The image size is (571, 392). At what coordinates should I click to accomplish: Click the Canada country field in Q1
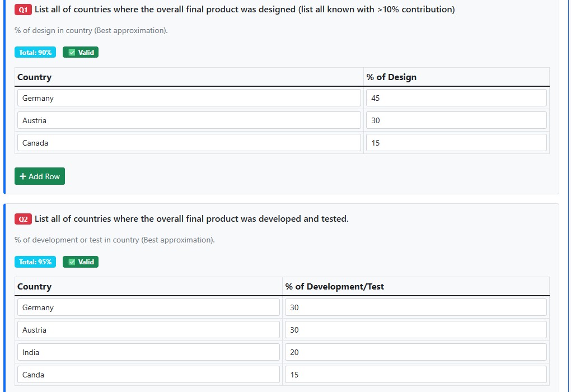tap(189, 143)
